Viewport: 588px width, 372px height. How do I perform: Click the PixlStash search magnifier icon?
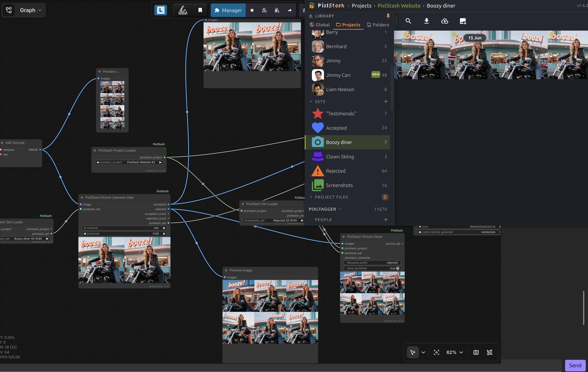coord(408,21)
